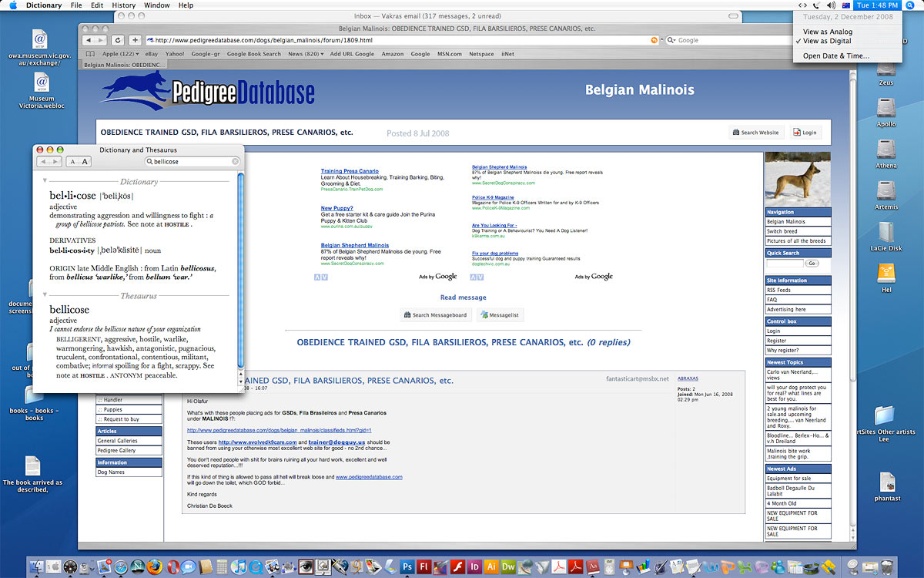Open the Apple menu
This screenshot has width=924, height=578.
point(12,5)
